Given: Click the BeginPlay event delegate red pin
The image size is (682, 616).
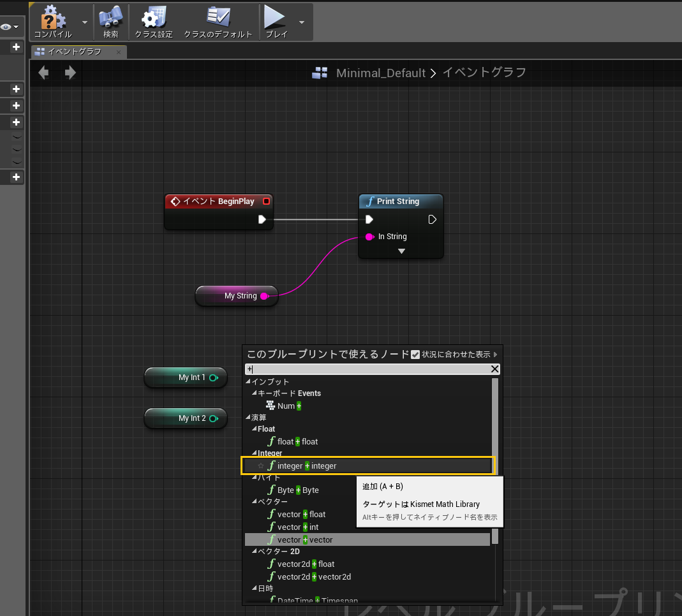Looking at the screenshot, I should point(266,202).
